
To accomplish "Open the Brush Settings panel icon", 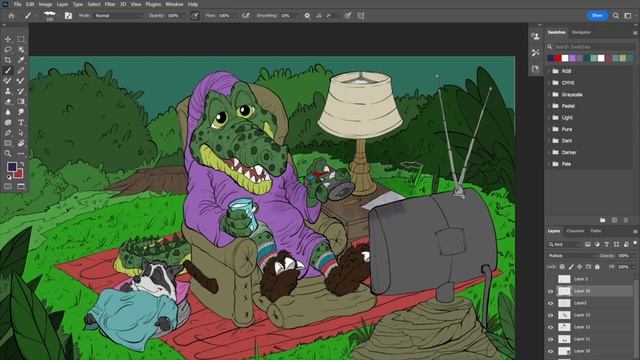I will pyautogui.click(x=68, y=16).
